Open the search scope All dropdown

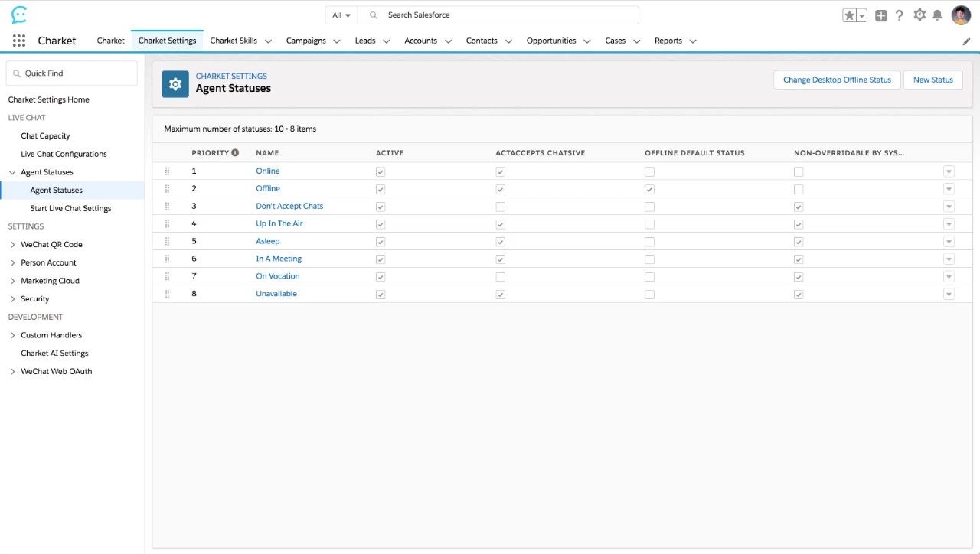point(341,15)
